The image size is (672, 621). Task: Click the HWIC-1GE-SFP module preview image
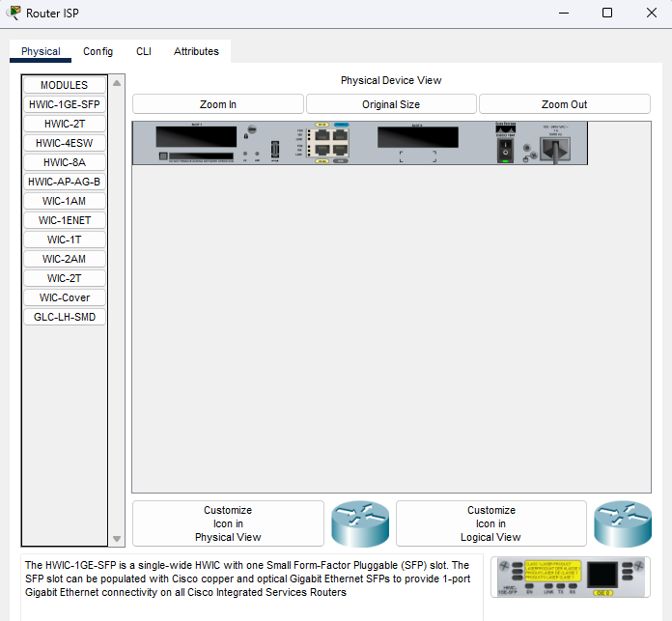pyautogui.click(x=571, y=578)
